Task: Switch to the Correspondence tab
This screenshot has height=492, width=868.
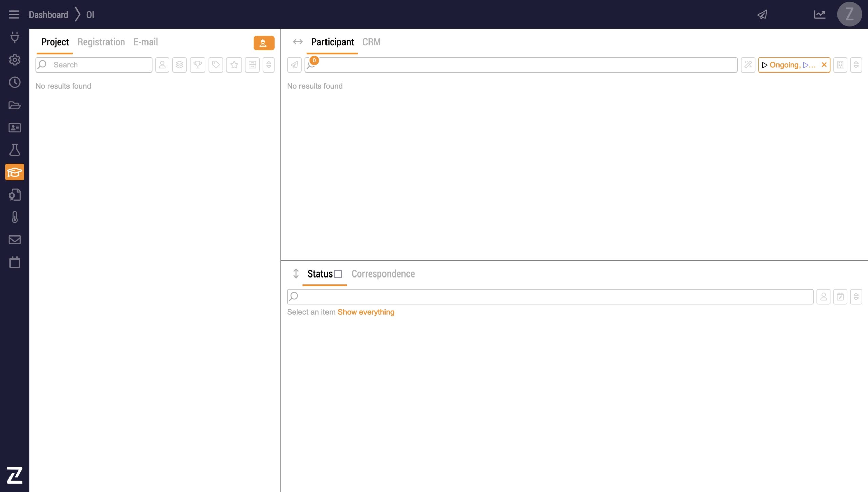Action: pyautogui.click(x=383, y=274)
